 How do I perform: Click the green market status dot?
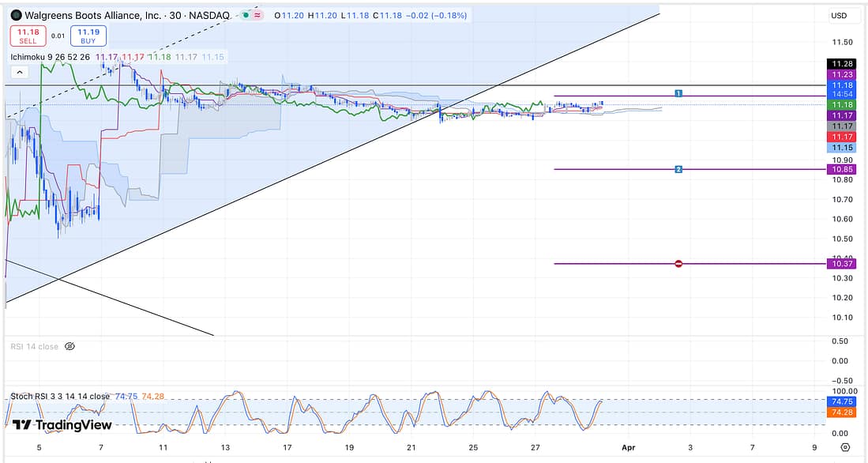point(246,15)
